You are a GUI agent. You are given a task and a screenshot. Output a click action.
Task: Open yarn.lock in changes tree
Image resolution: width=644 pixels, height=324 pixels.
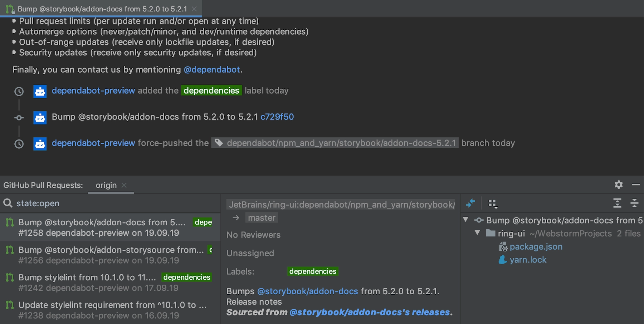pos(528,260)
